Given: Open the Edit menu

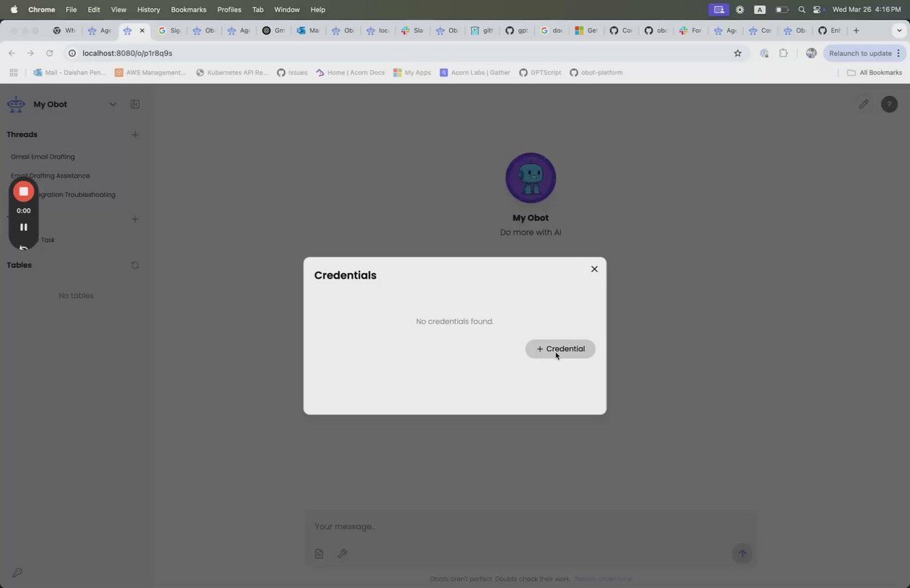Looking at the screenshot, I should 94,10.
